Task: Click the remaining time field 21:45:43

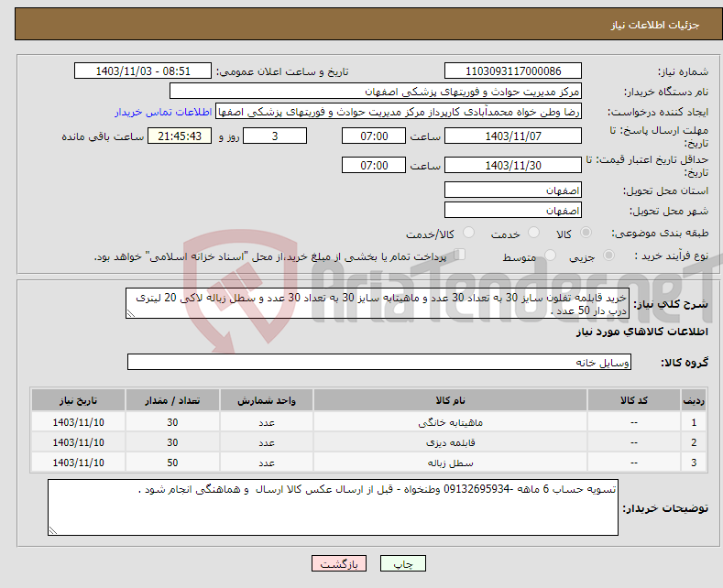Action: pos(180,136)
